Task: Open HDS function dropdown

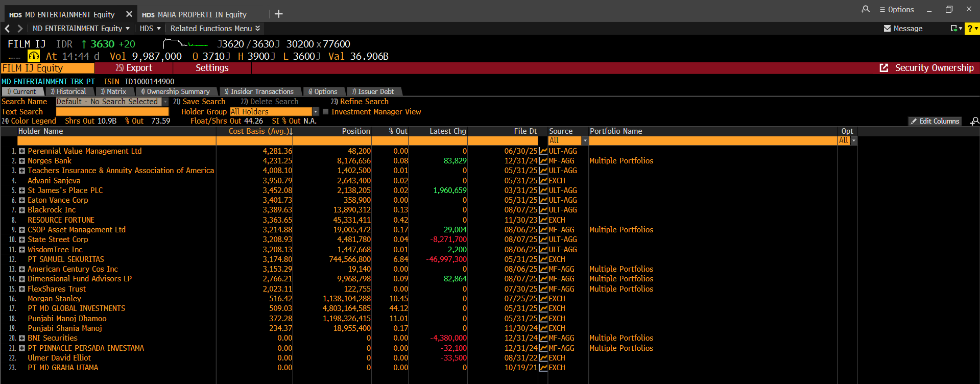Action: [150, 29]
